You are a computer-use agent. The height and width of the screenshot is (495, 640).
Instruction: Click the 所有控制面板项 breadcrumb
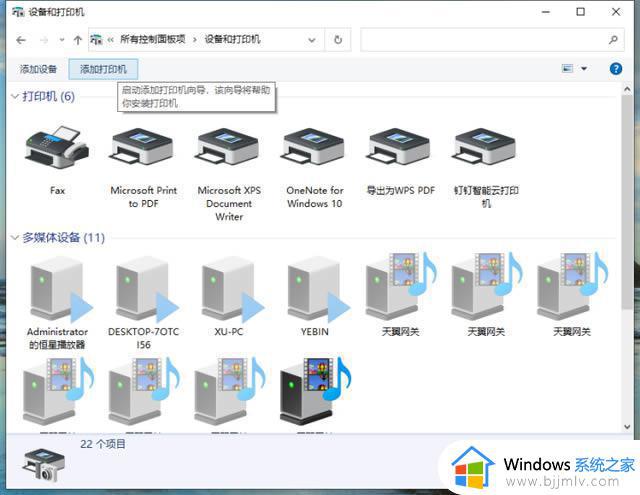(x=153, y=39)
